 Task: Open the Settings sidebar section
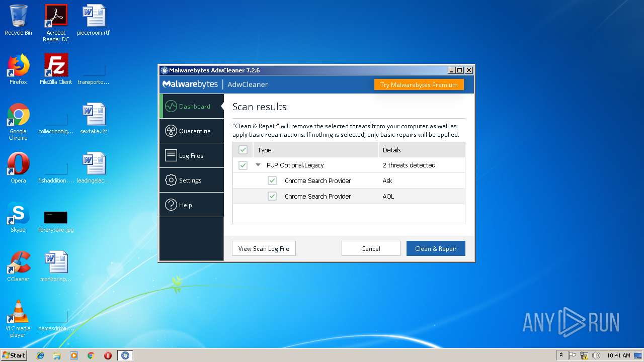[192, 180]
